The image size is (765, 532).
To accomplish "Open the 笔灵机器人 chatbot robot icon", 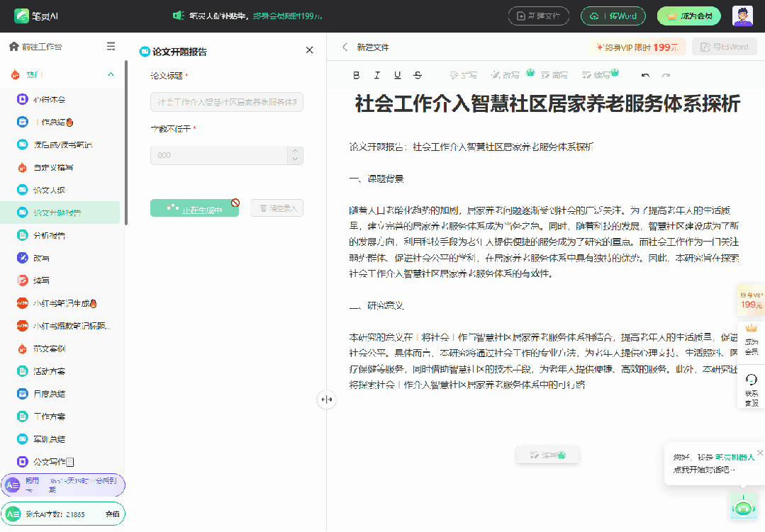I will tap(742, 506).
